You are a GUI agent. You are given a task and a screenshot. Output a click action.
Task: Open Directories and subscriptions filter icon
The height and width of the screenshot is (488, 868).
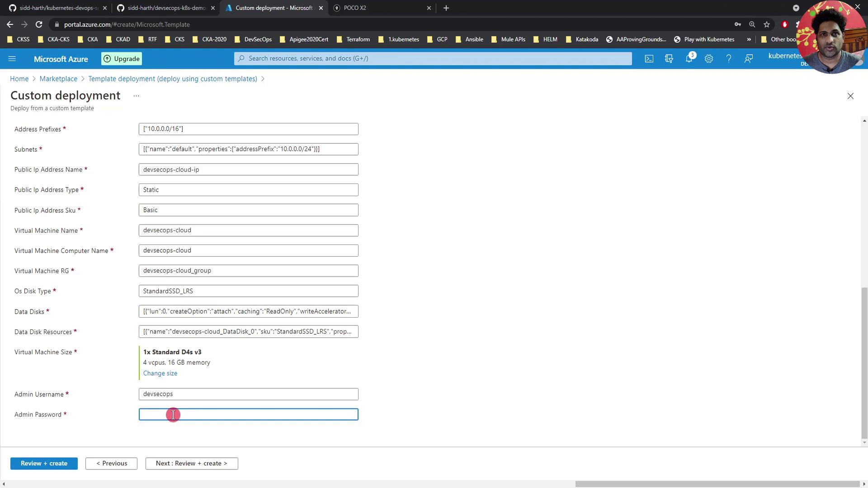click(669, 59)
